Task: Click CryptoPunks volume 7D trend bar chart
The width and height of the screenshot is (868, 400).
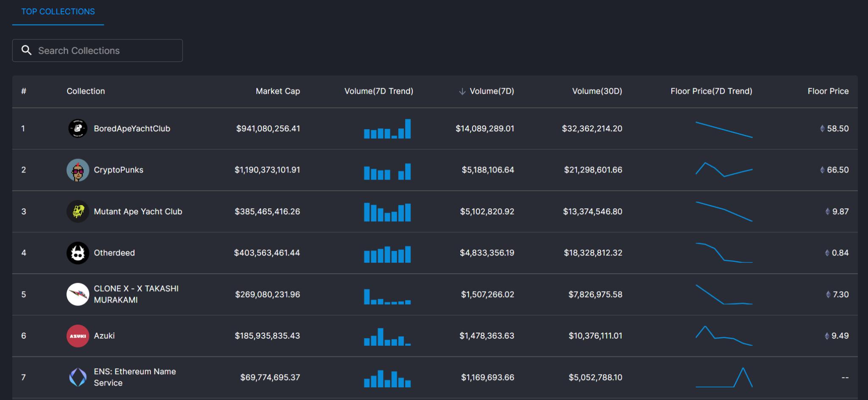Action: [387, 172]
